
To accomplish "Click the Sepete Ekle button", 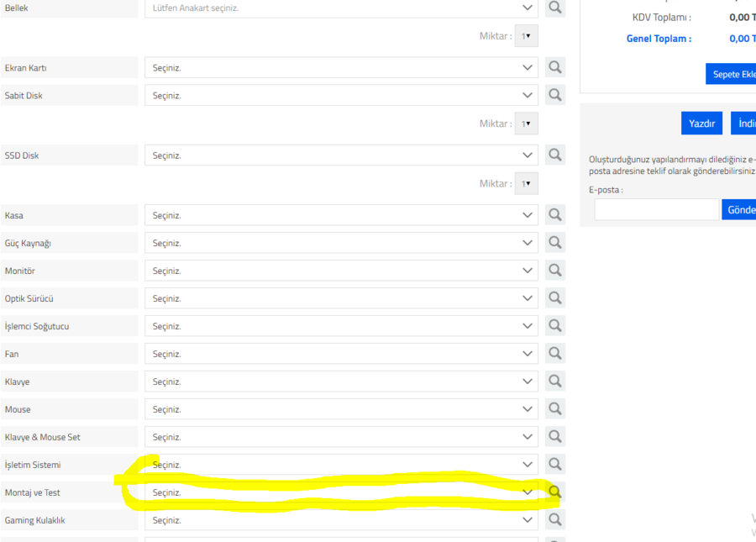I will [x=732, y=74].
